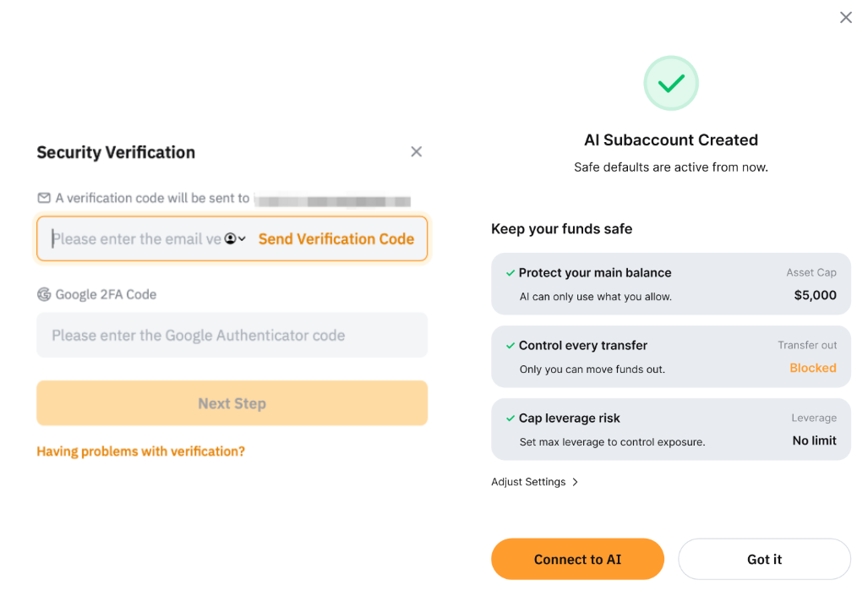Select the $5,000 Asset Cap value
The height and width of the screenshot is (591, 868).
point(815,295)
